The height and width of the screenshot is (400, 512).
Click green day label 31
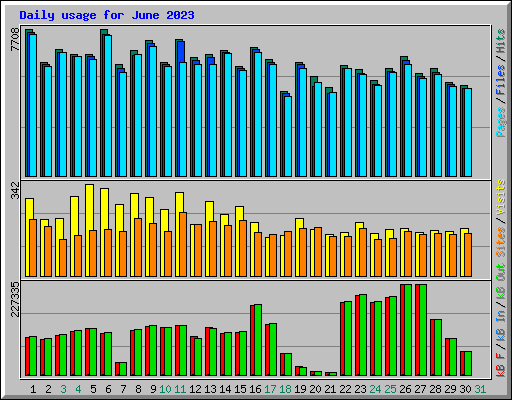[480, 389]
